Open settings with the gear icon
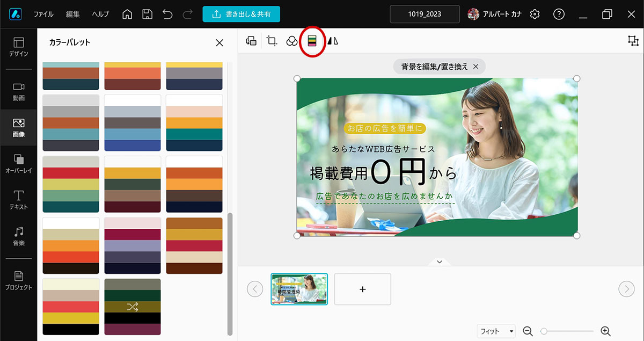This screenshot has width=644, height=341. 535,14
